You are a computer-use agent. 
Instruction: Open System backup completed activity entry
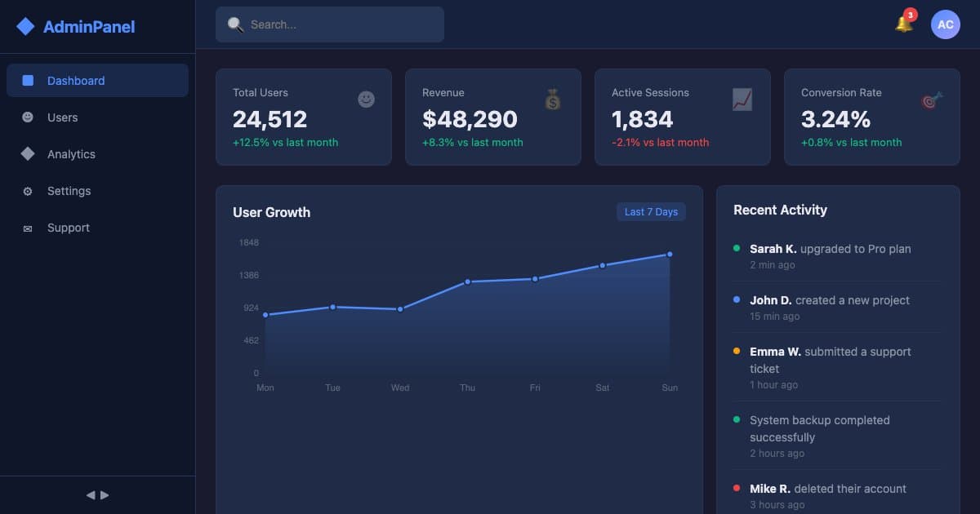coord(838,436)
